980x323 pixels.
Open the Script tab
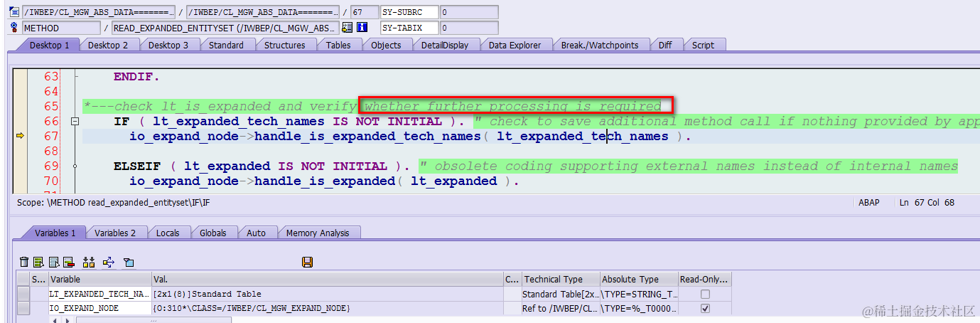click(x=703, y=45)
